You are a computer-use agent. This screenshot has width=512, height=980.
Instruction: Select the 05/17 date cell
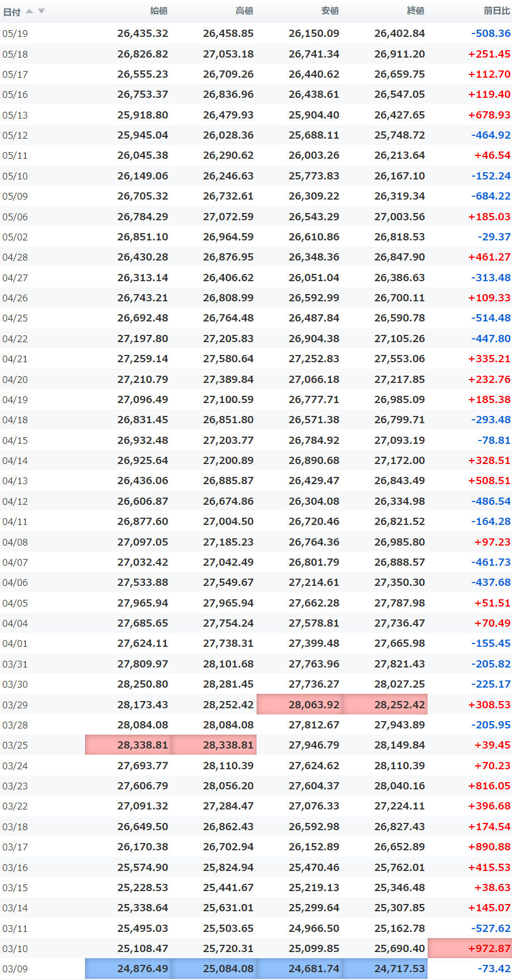(x=15, y=74)
